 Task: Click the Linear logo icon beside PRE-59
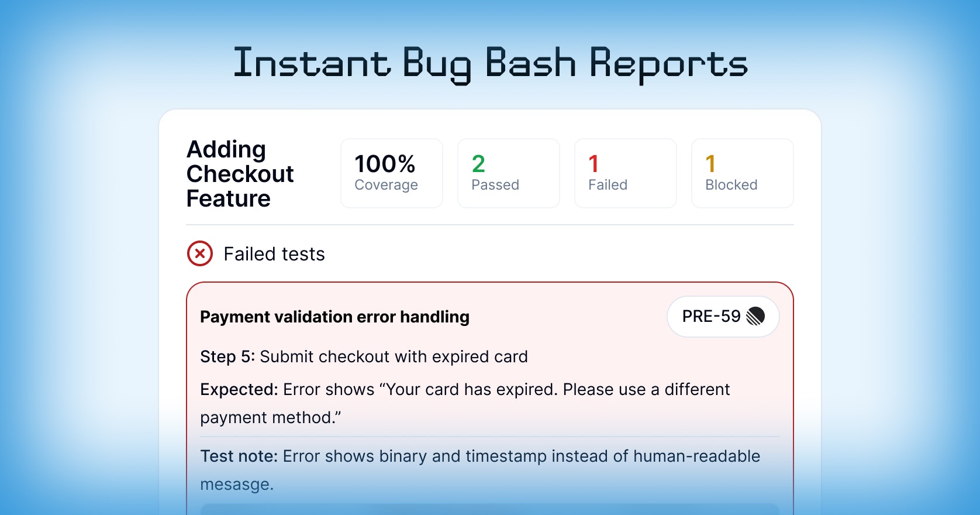755,316
